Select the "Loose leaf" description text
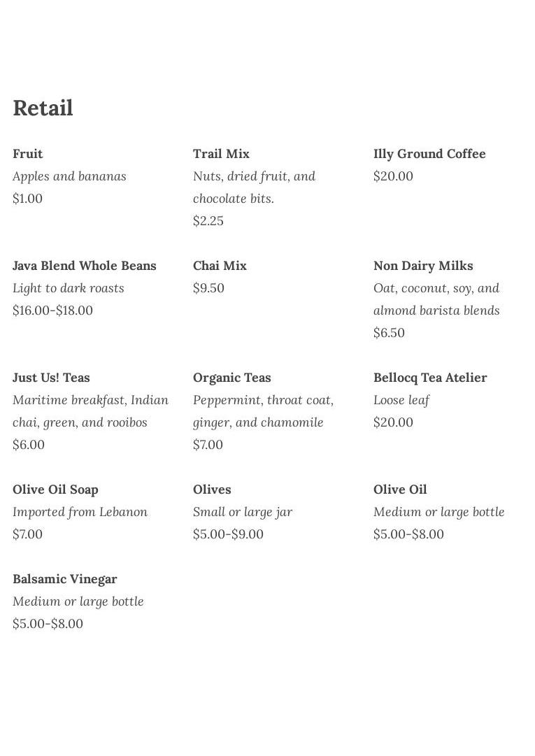 (401, 400)
